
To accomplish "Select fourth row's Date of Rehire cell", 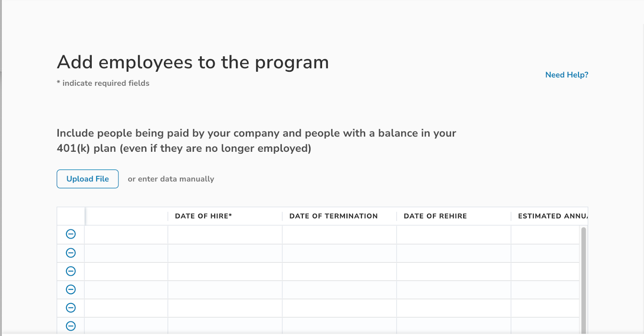I will tap(454, 290).
